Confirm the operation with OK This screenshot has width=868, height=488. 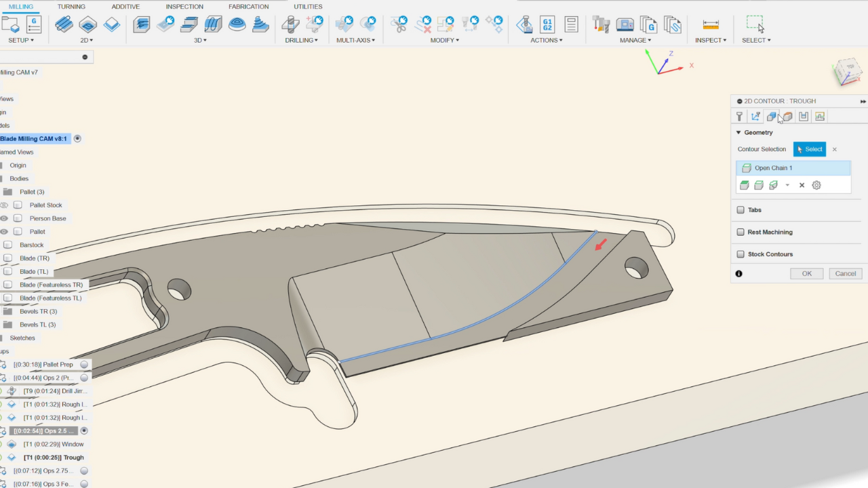pyautogui.click(x=806, y=273)
